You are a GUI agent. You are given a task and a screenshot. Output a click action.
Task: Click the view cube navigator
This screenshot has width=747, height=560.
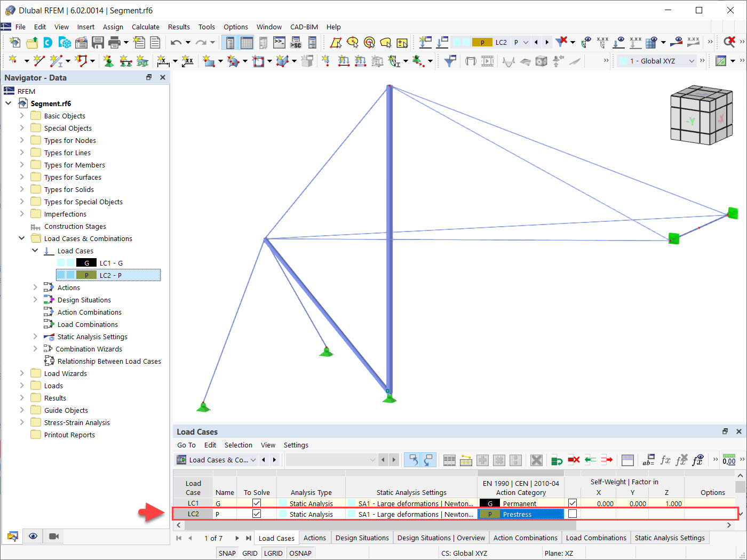701,115
